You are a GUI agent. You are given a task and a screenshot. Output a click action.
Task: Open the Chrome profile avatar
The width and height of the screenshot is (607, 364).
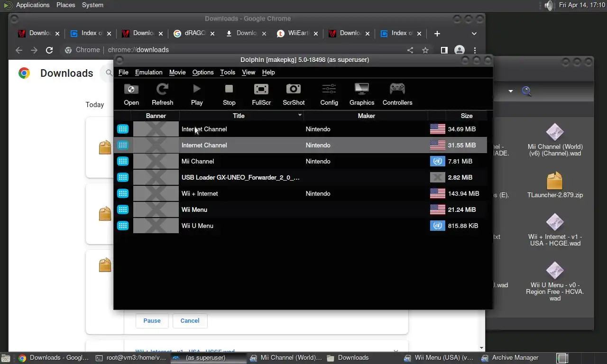click(x=459, y=50)
